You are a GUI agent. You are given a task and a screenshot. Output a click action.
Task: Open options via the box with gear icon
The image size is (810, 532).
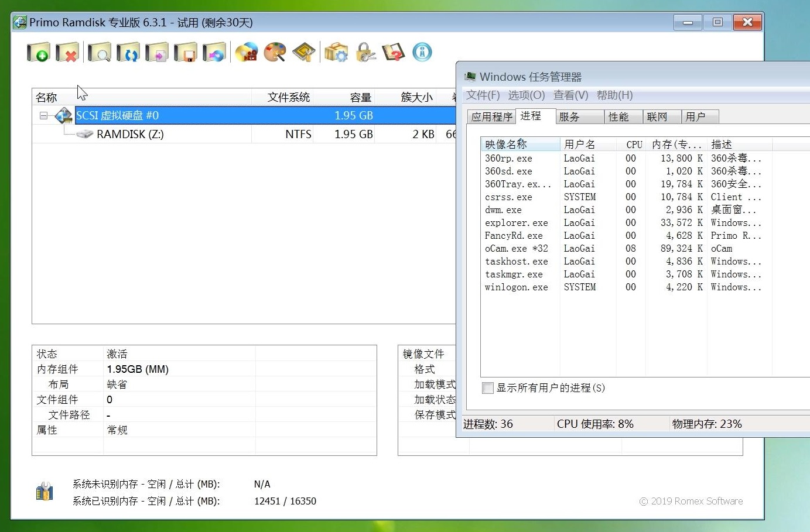tap(336, 52)
